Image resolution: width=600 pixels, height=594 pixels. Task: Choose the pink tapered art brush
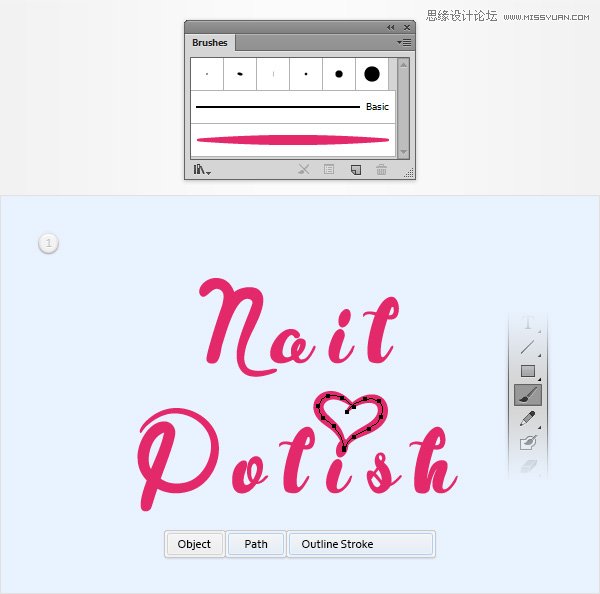(x=293, y=140)
